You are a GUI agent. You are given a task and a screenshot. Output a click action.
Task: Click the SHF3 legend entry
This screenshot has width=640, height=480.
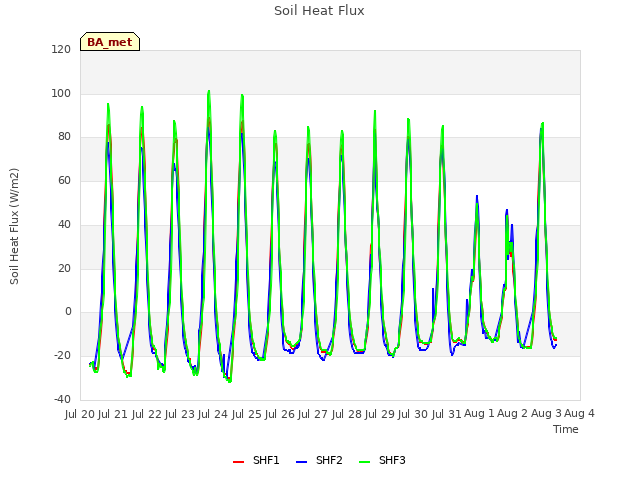382,460
